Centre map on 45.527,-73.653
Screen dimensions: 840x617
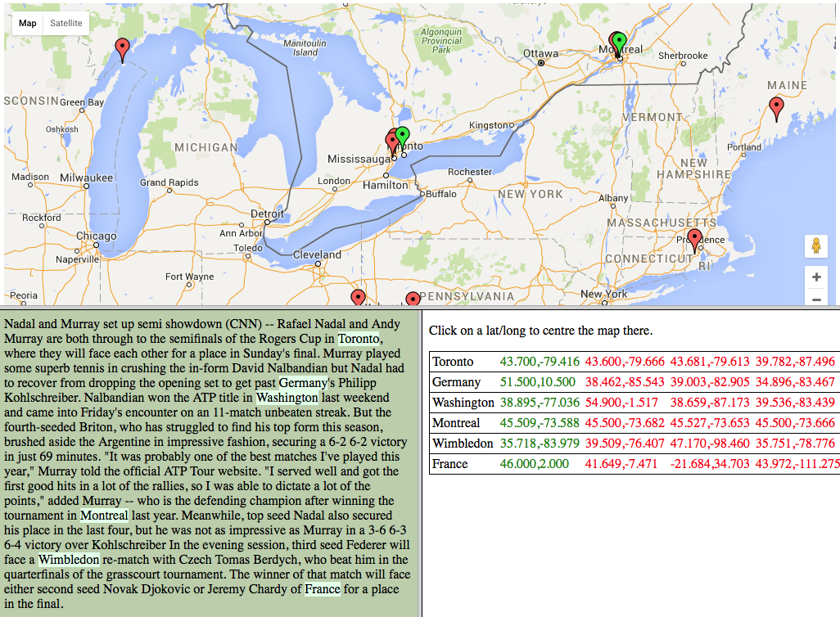coord(710,423)
